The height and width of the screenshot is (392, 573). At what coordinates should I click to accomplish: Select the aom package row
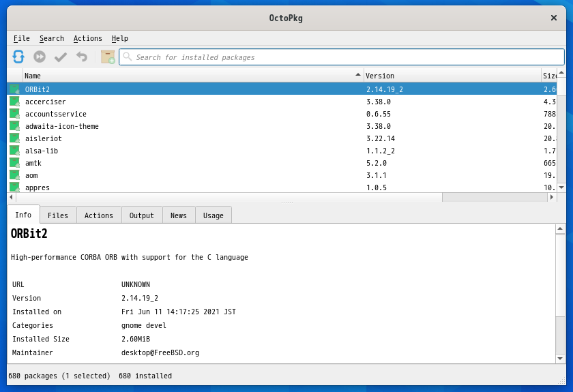click(282, 175)
